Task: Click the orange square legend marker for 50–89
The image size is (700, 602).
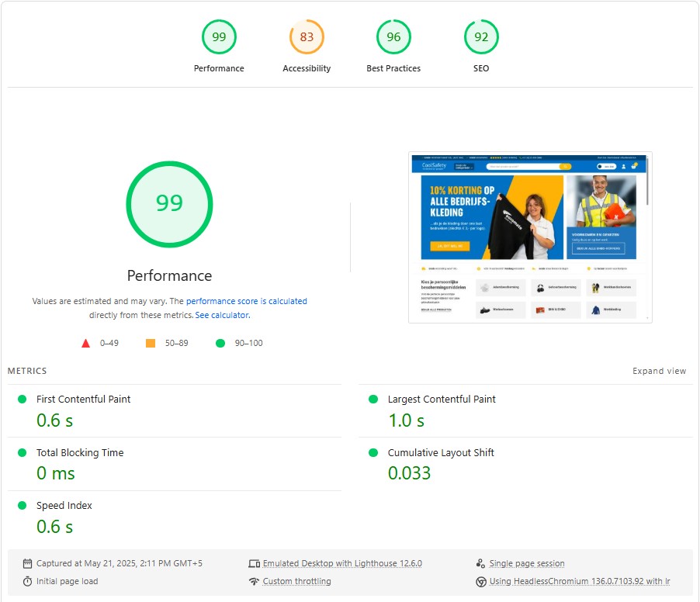Action: tap(152, 342)
